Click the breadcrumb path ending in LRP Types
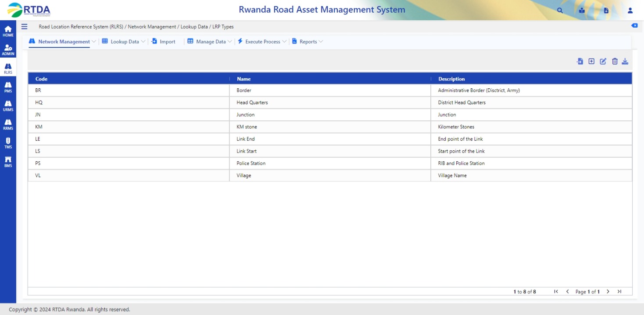Viewport: 644px width, 315px height. tap(136, 27)
